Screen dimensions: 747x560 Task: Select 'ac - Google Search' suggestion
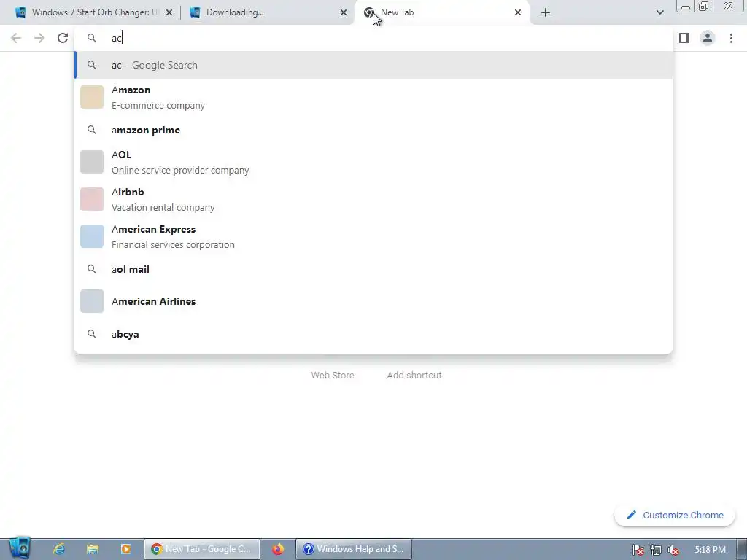coord(374,65)
